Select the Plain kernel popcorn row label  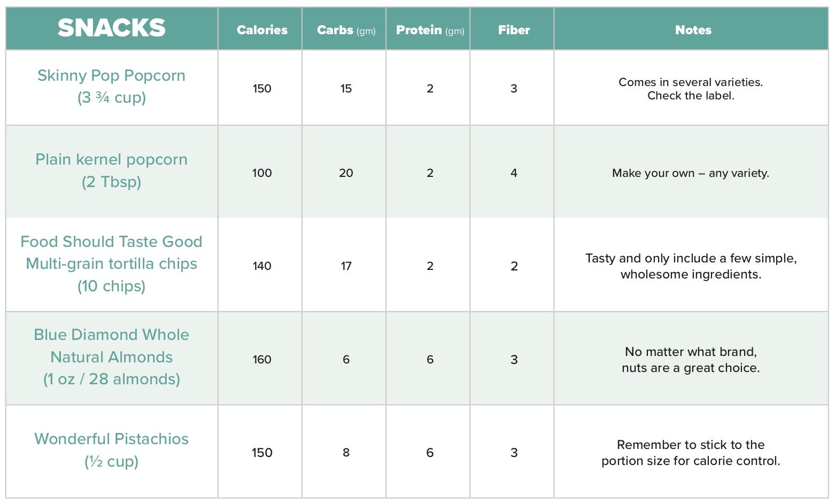click(x=111, y=170)
